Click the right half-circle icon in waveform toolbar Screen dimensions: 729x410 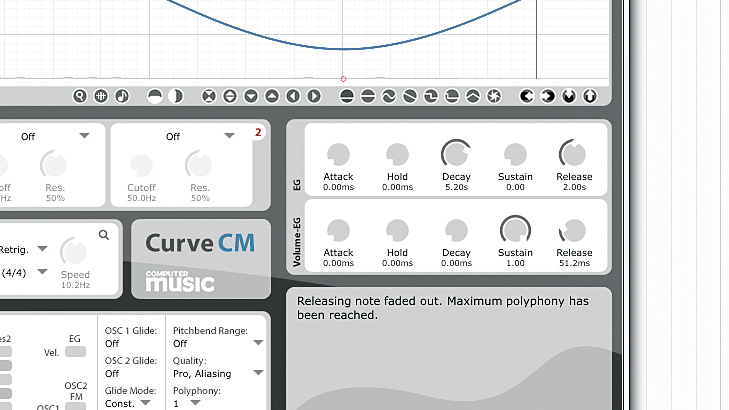176,96
